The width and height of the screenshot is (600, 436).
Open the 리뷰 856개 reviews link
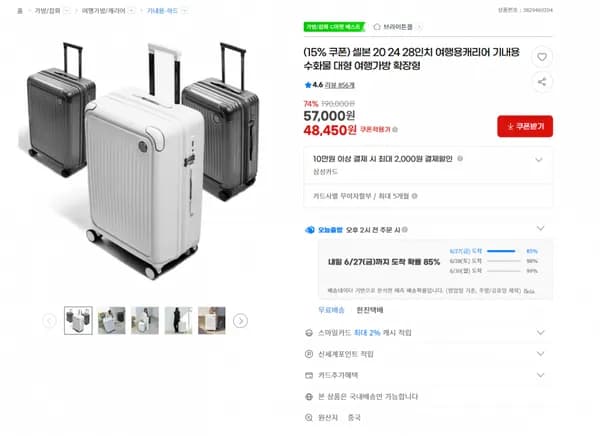point(341,85)
